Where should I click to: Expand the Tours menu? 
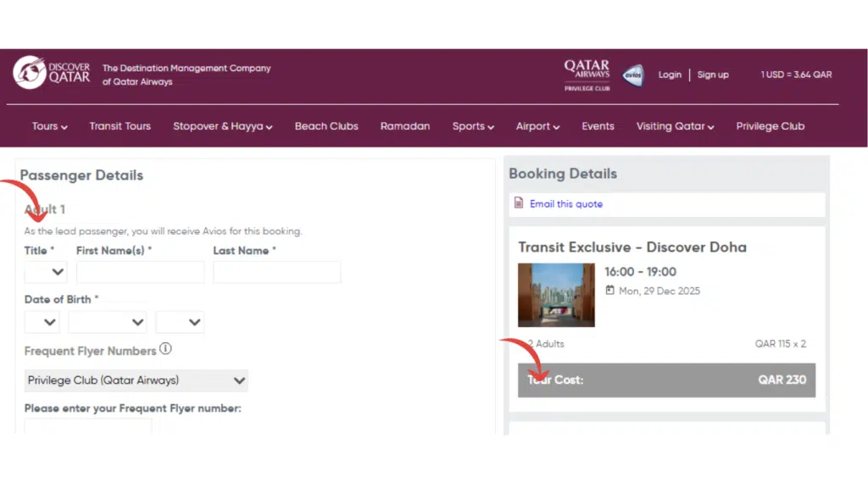tap(49, 126)
